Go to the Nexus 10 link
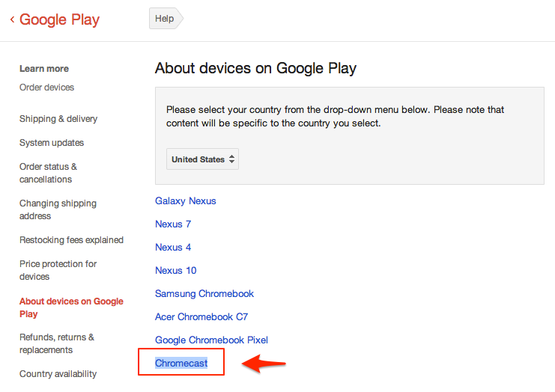Image resolution: width=555 pixels, height=392 pixels. [x=176, y=271]
